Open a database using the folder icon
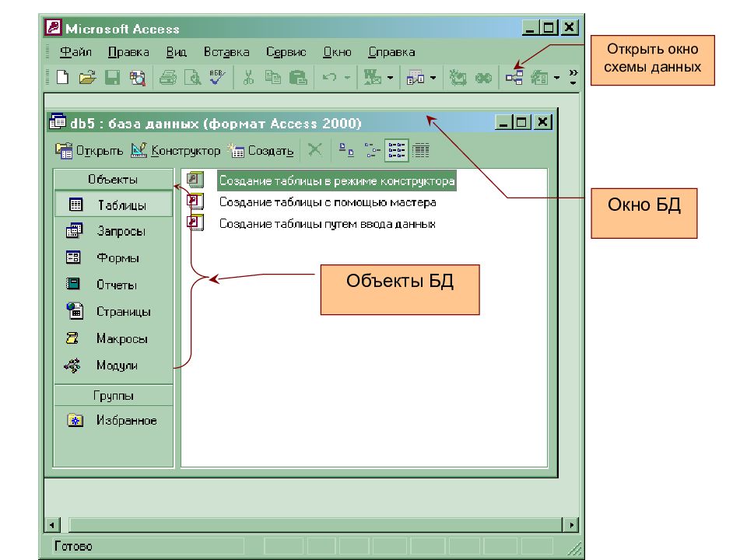747x560 pixels. 87,77
